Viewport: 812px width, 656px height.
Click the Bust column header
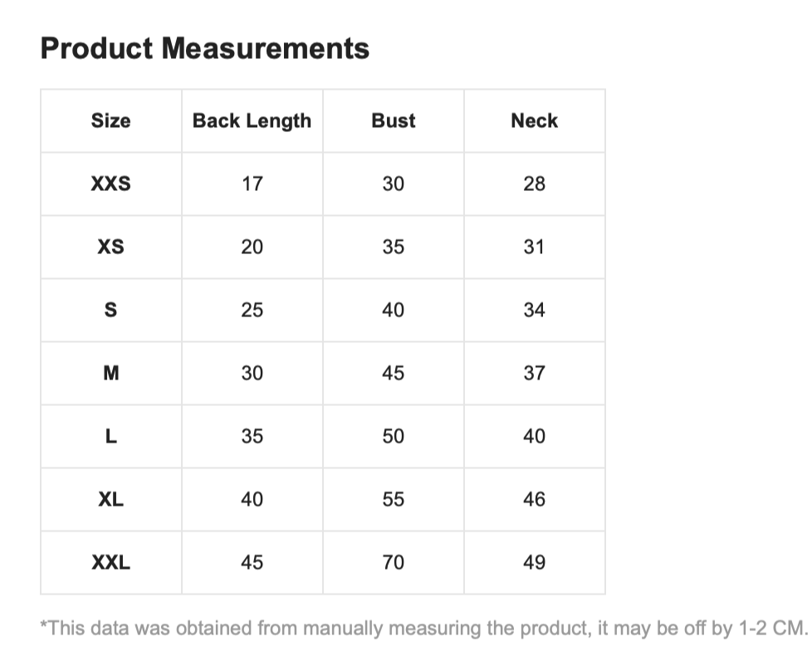(393, 120)
